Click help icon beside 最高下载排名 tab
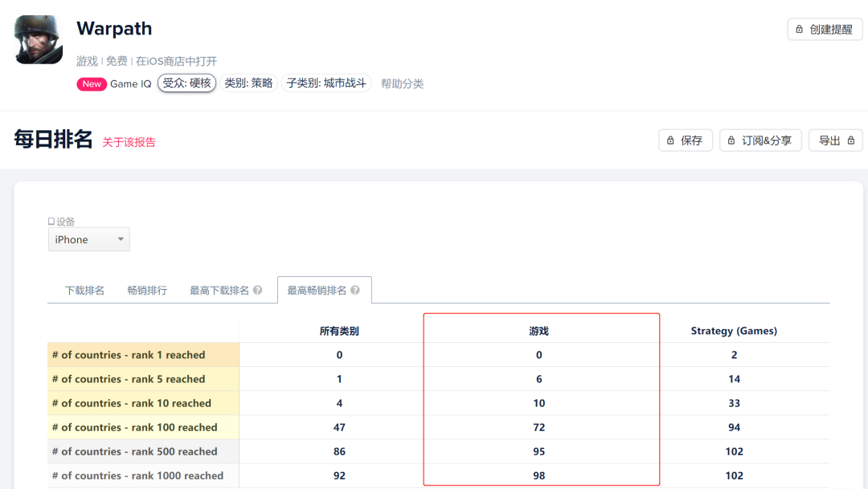This screenshot has height=489, width=868. click(x=259, y=290)
